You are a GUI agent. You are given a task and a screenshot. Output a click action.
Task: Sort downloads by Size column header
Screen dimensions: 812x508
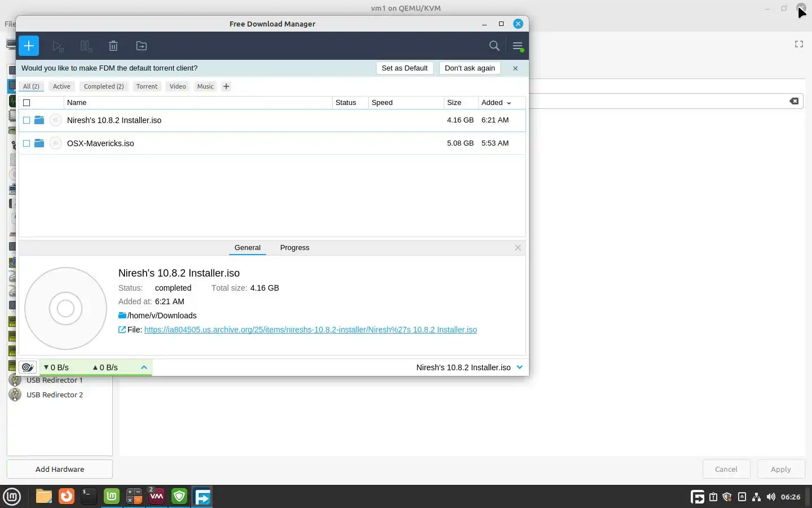(461, 103)
